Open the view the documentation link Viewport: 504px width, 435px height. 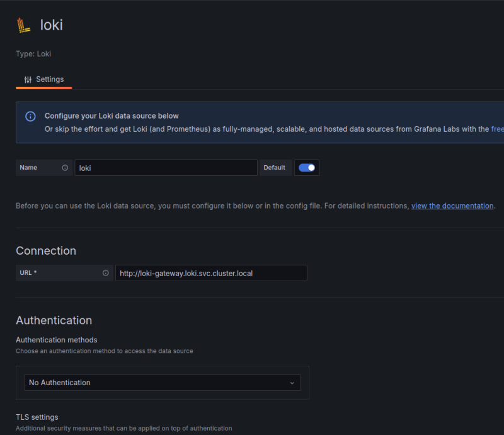[x=452, y=206]
